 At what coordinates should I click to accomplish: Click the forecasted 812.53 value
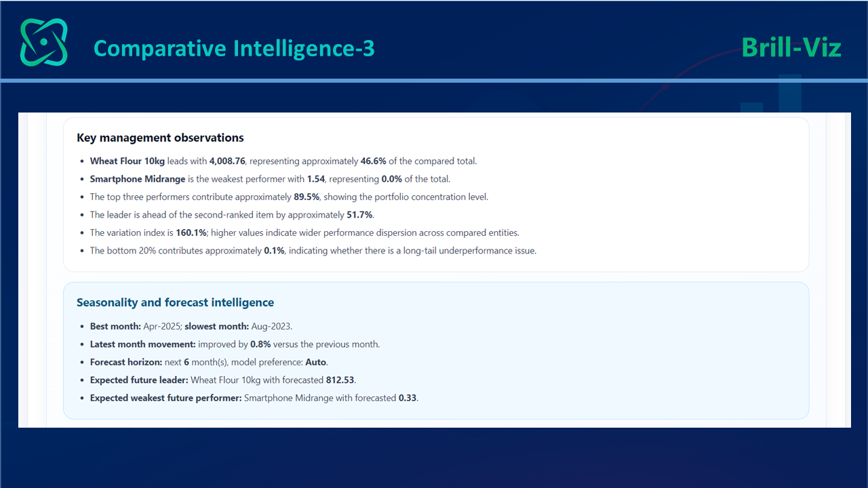340,380
